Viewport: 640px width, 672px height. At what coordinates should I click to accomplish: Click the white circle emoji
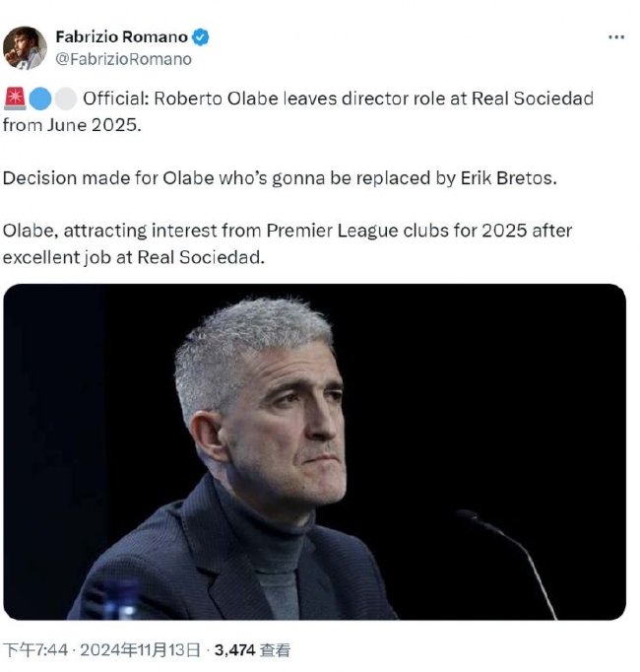(x=66, y=99)
